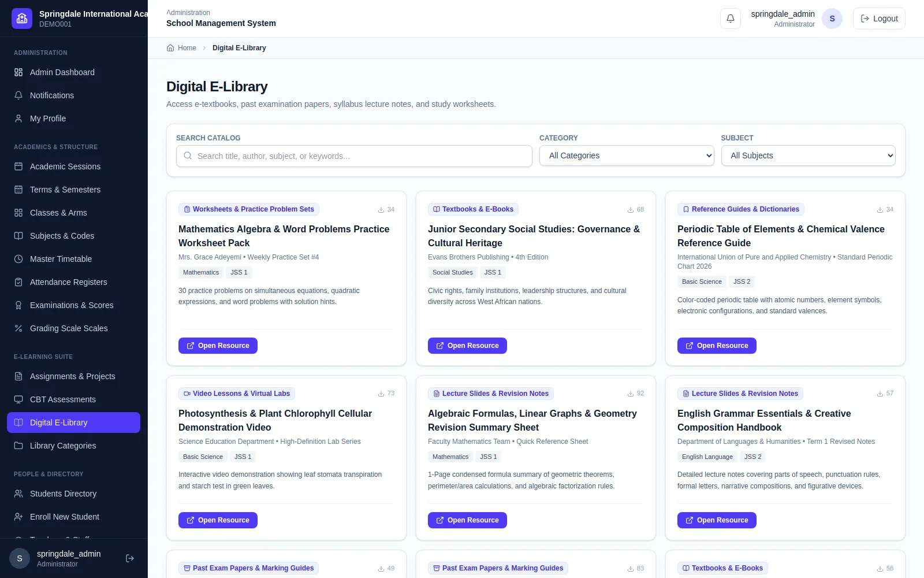Open Resource for English Grammar Essentials handbook

point(717,520)
